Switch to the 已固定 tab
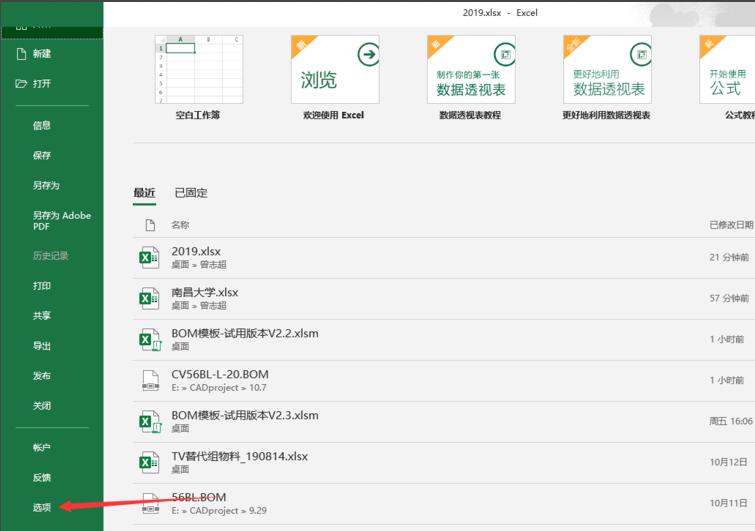This screenshot has width=755, height=531. [191, 193]
